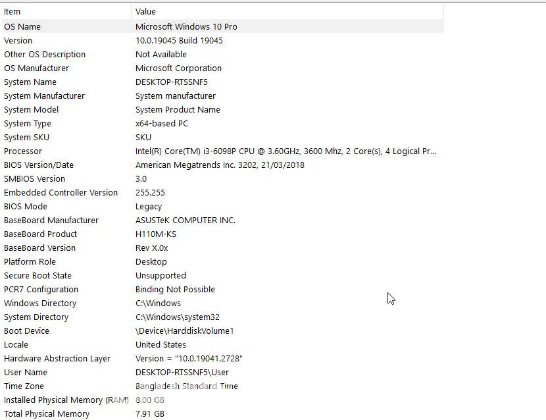This screenshot has height=420, width=546.
Task: Click value C:\Windows
Action: [158, 303]
